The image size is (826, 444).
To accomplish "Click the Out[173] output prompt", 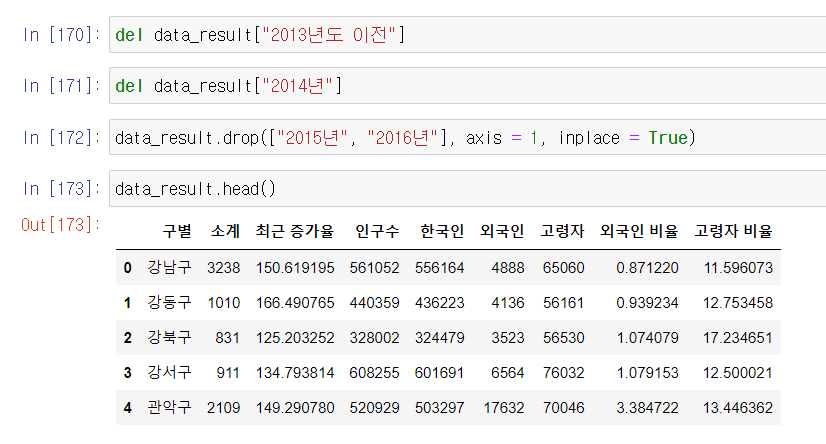I will coord(61,225).
